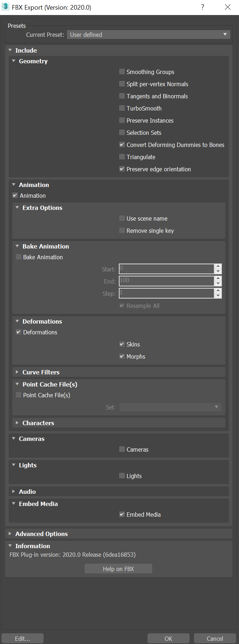Expand the Characters group
This screenshot has width=239, height=644.
pos(17,423)
